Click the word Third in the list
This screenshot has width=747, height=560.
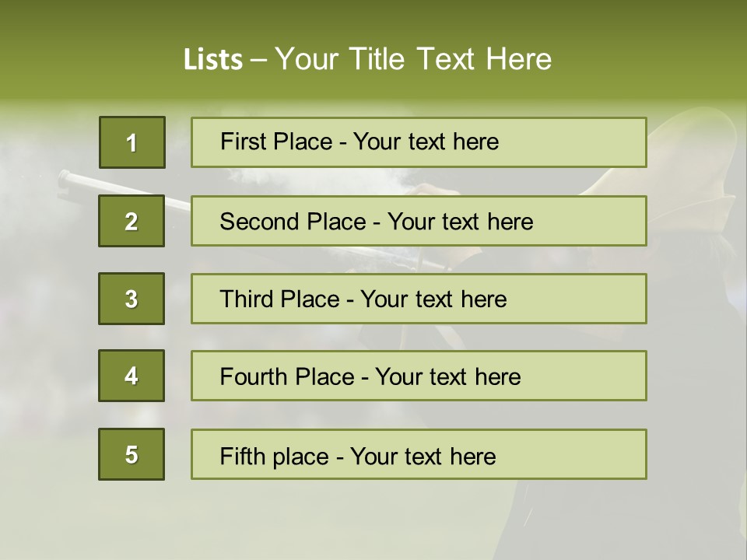click(246, 299)
